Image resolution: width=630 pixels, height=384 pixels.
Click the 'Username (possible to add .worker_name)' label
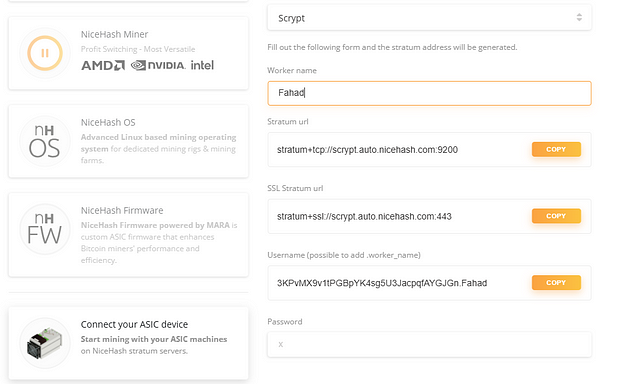click(344, 255)
